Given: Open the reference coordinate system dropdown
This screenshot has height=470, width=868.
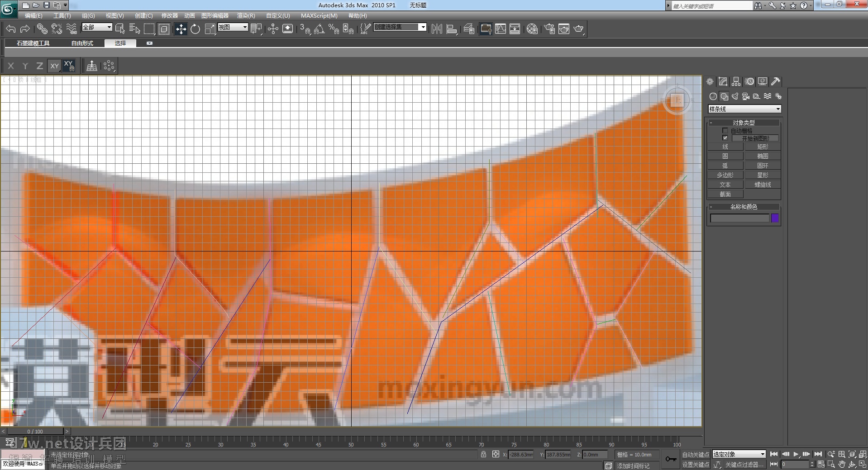Looking at the screenshot, I should 233,27.
